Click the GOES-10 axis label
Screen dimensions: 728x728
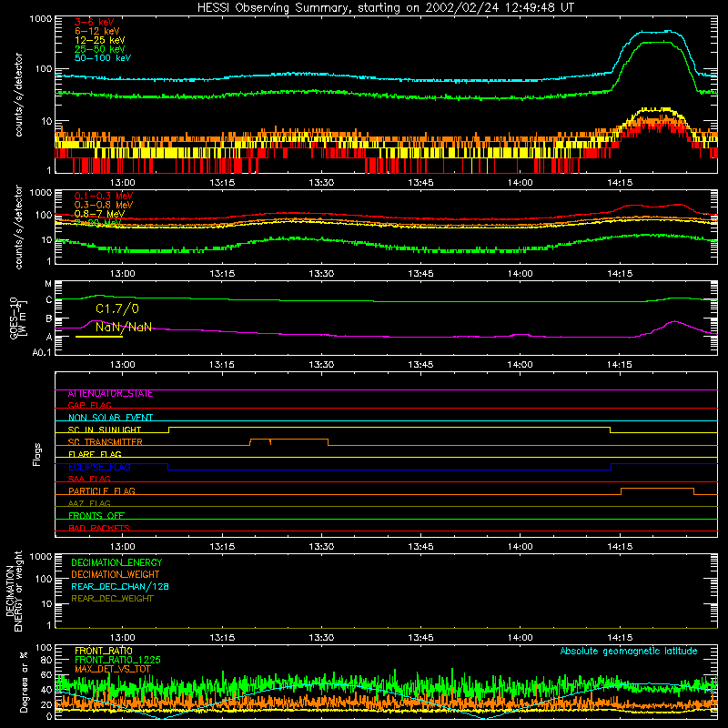coord(17,318)
